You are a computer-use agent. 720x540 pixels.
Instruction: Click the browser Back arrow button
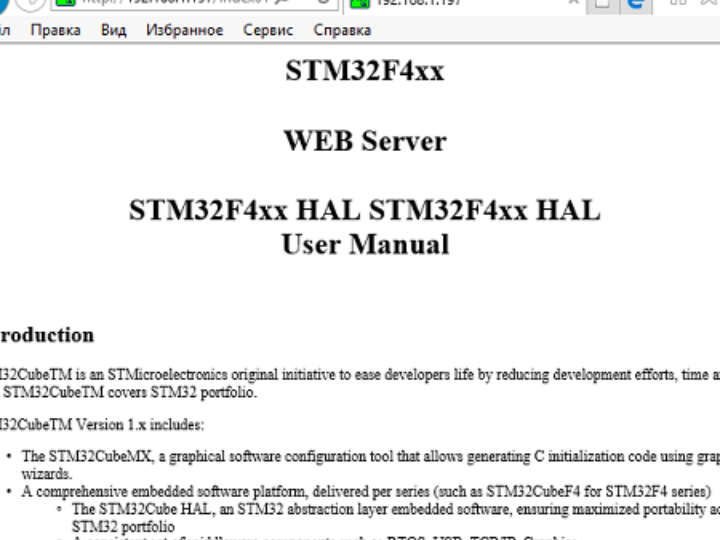(6, 3)
